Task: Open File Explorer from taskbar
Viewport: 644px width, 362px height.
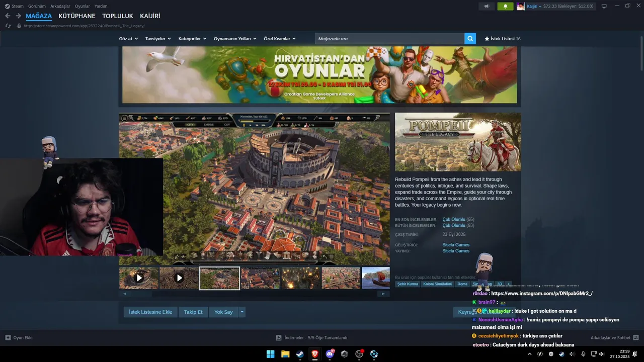Action: [x=285, y=354]
